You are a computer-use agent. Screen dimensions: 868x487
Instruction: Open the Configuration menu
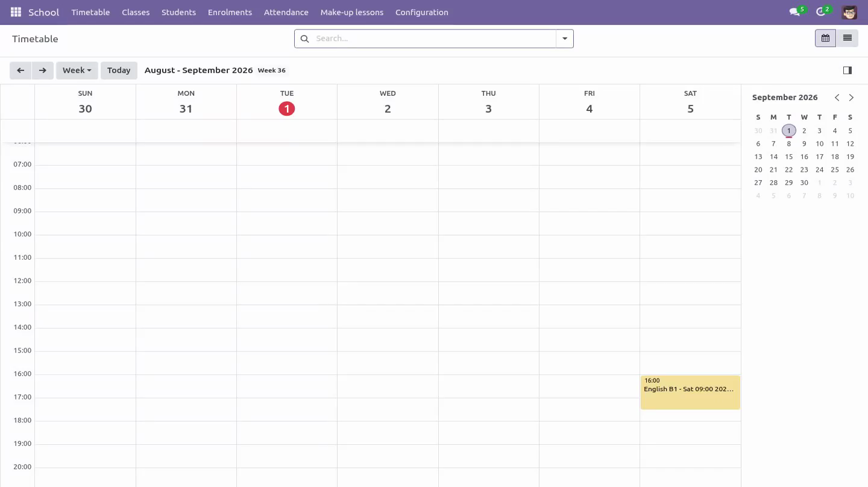point(422,12)
